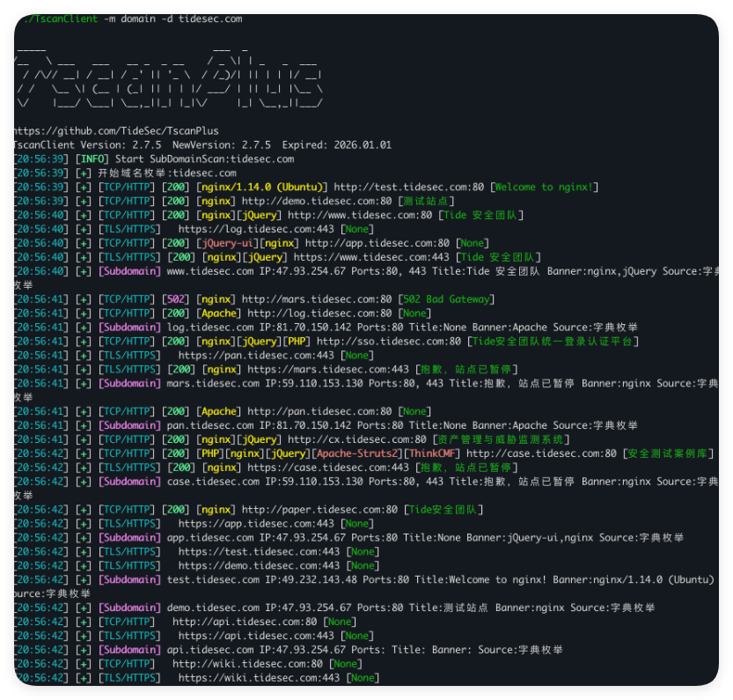733x700 pixels.
Task: Click the title "Tide安全团队" on the paper.tidesec.com line
Action: click(443, 510)
